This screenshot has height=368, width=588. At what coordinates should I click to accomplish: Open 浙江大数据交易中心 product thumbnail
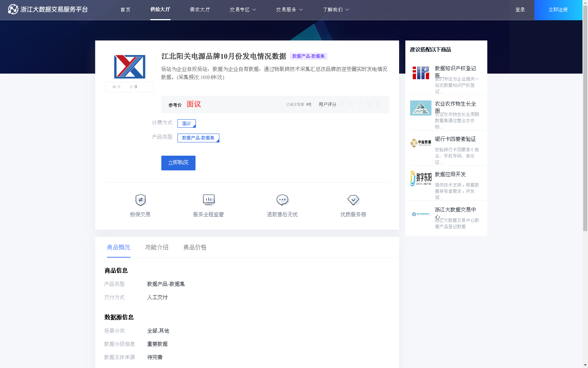(x=421, y=214)
